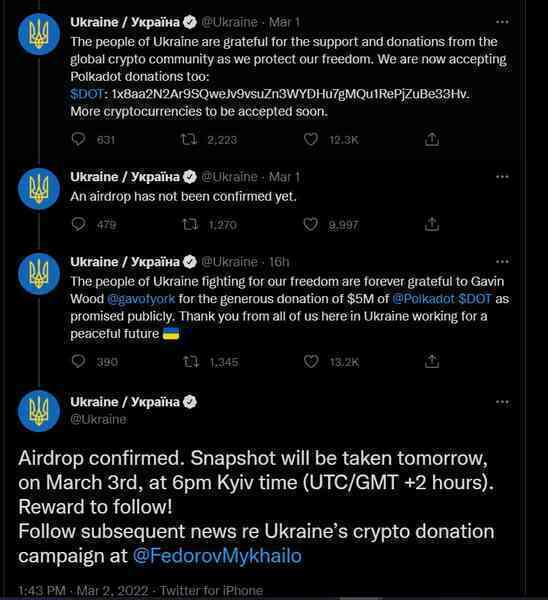Open more options on first tweet
Image resolution: width=548 pixels, height=600 pixels.
click(x=502, y=22)
